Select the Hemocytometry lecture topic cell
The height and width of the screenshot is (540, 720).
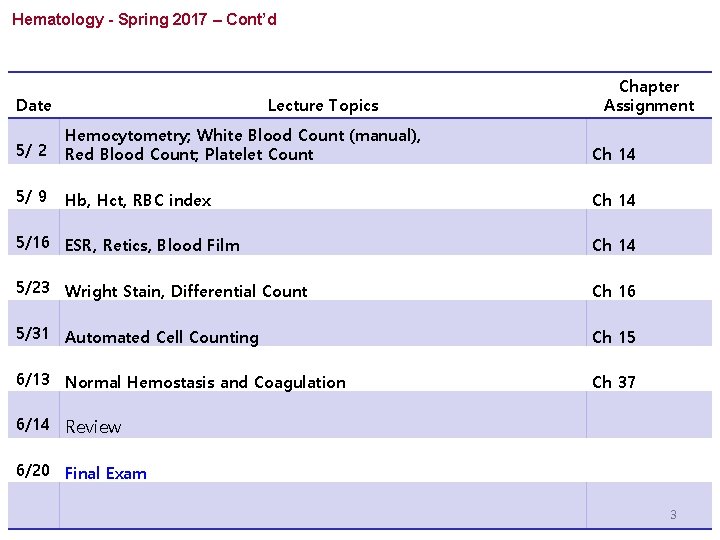point(243,144)
